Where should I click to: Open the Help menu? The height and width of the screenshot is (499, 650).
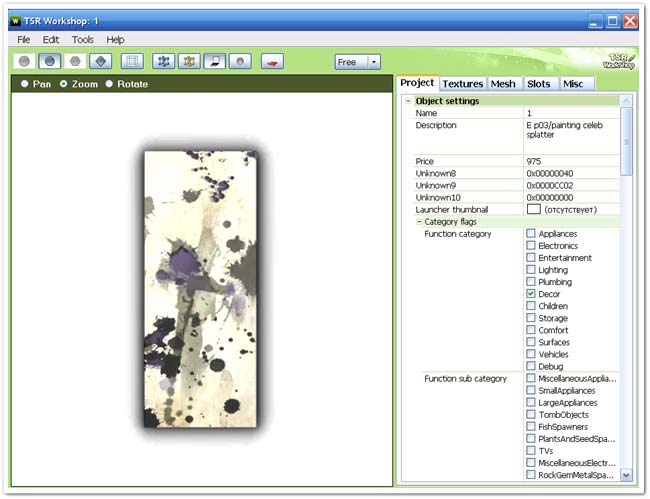(x=115, y=40)
